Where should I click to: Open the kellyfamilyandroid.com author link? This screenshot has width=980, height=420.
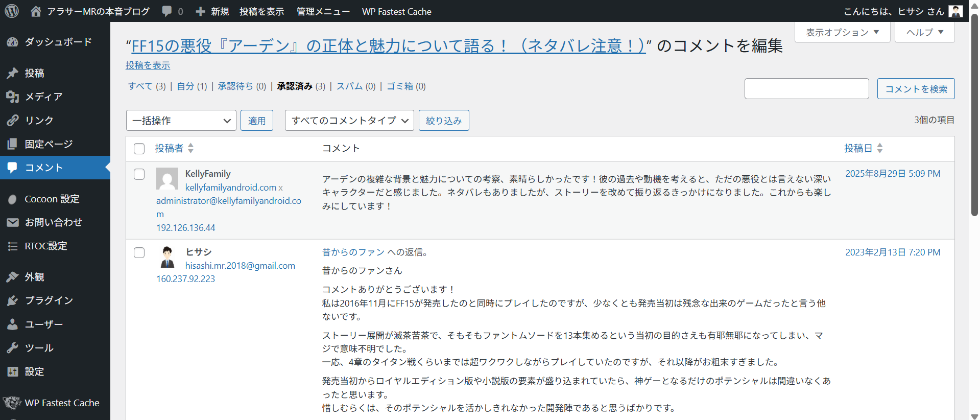point(231,188)
